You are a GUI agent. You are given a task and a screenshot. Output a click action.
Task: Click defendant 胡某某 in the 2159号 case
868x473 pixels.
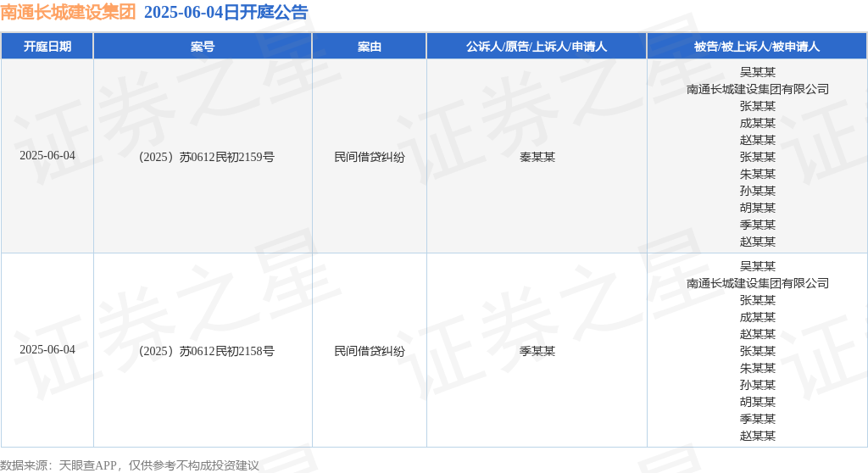(x=757, y=208)
